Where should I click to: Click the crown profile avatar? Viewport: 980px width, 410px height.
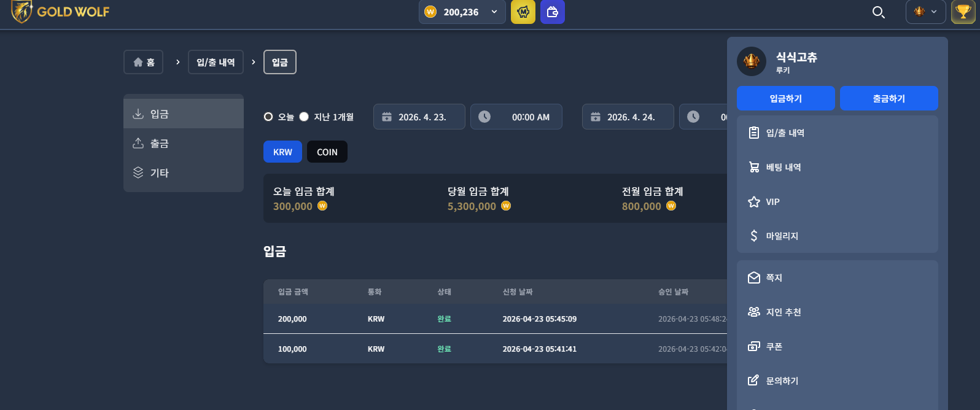(752, 61)
